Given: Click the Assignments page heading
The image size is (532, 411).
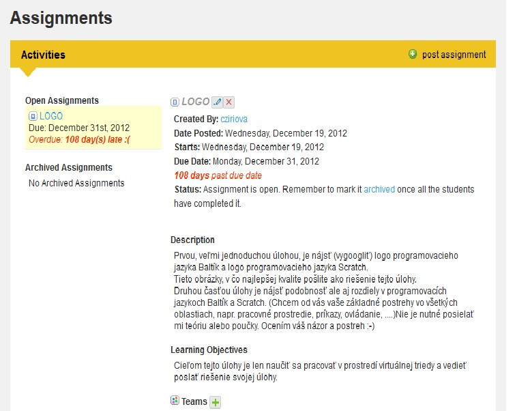Looking at the screenshot, I should (61, 18).
